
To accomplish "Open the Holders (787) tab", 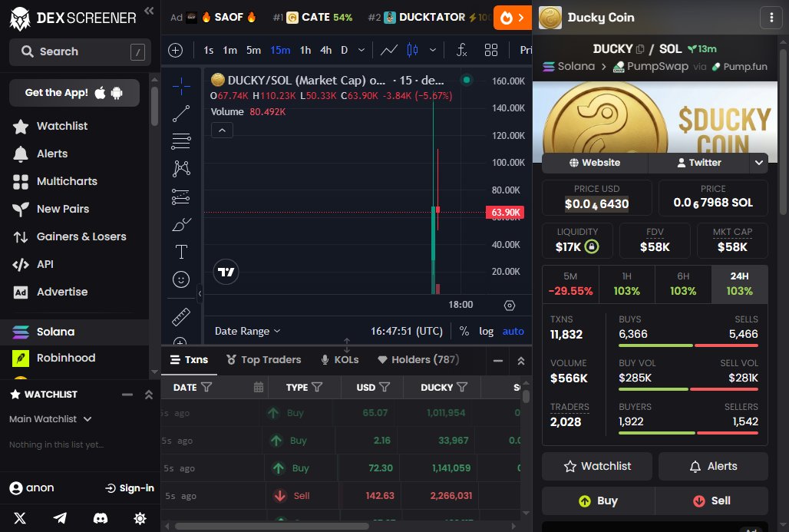I will pyautogui.click(x=418, y=359).
